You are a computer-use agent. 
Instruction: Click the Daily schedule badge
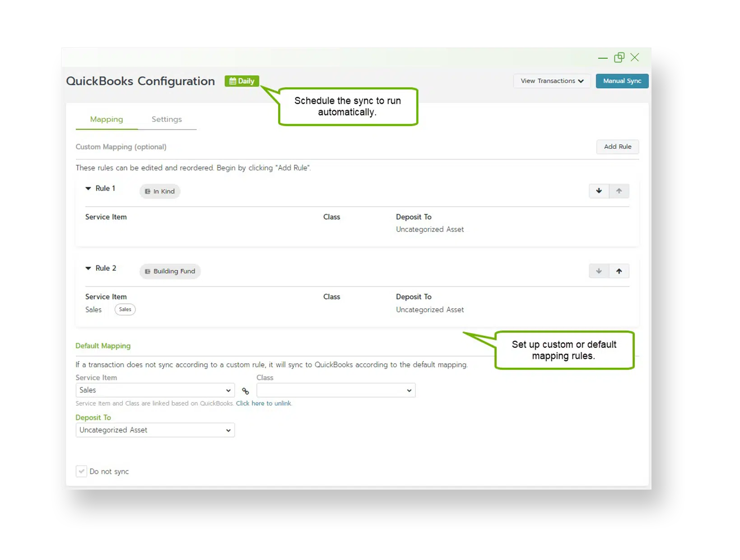point(242,81)
